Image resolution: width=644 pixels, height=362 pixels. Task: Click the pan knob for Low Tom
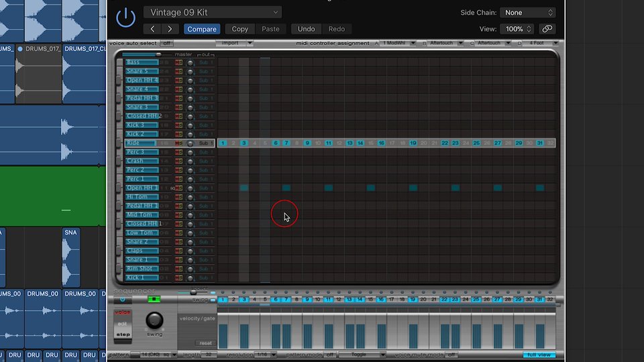(x=190, y=233)
